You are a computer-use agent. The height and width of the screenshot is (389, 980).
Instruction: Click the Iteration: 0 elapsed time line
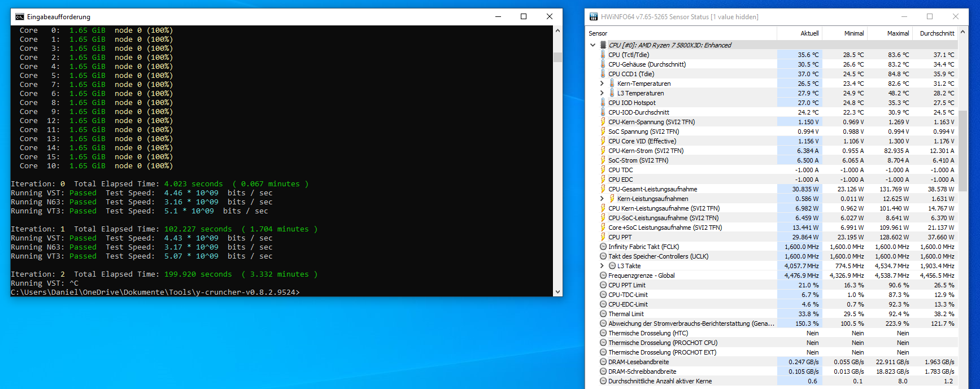[160, 184]
